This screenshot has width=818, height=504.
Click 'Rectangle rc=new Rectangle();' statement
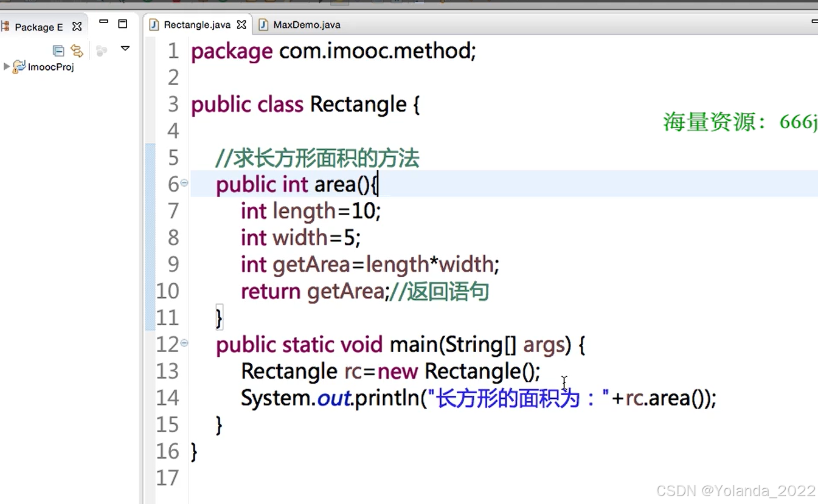[390, 371]
